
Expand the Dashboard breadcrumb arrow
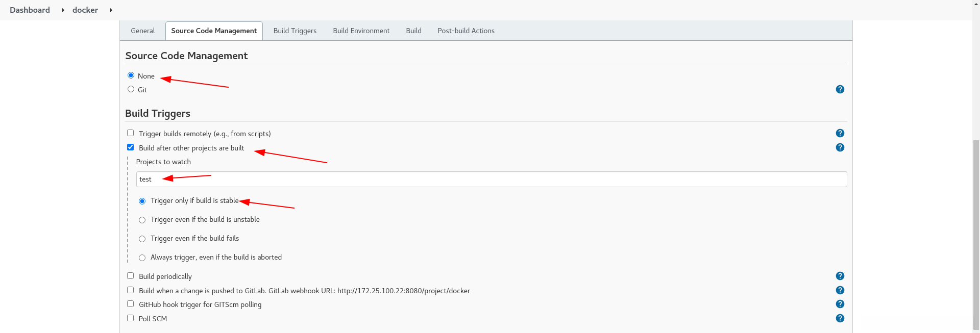(63, 10)
